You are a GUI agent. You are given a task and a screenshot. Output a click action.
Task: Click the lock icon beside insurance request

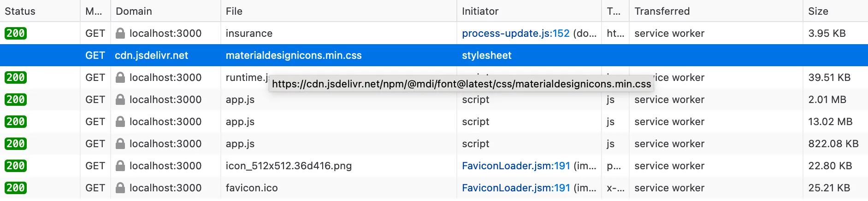coord(120,33)
